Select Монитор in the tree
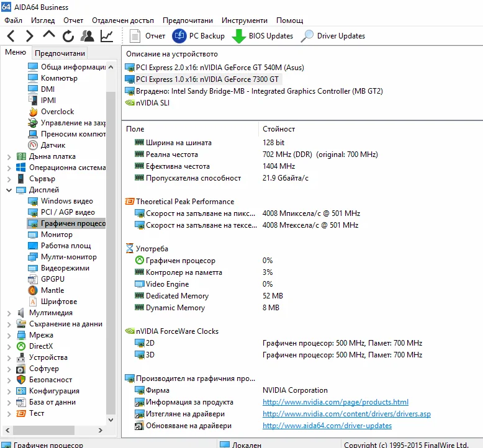483x448 pixels. [50, 235]
